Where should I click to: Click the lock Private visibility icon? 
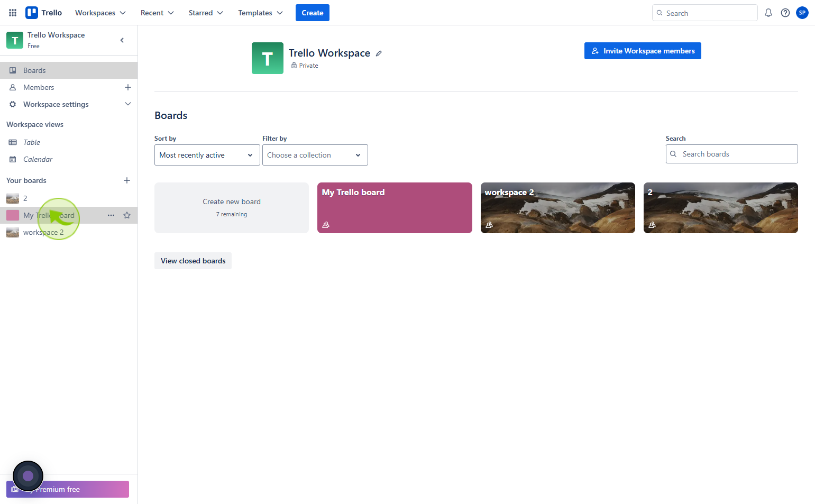coord(294,66)
